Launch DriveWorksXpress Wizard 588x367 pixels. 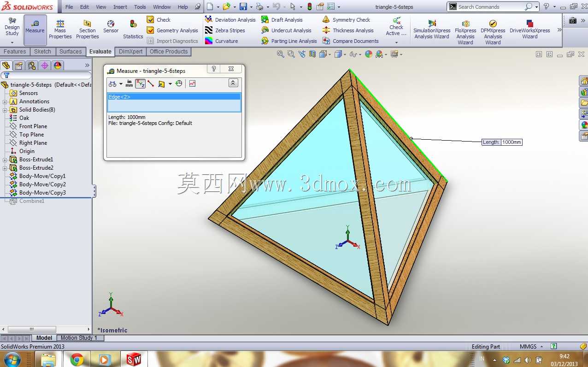(529, 30)
